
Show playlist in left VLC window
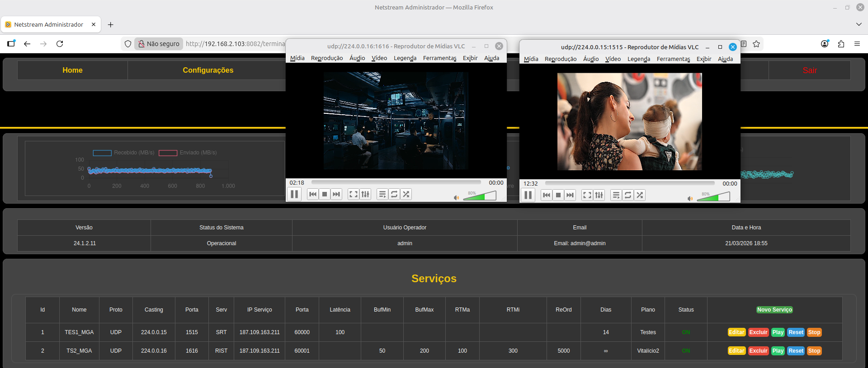pyautogui.click(x=382, y=194)
